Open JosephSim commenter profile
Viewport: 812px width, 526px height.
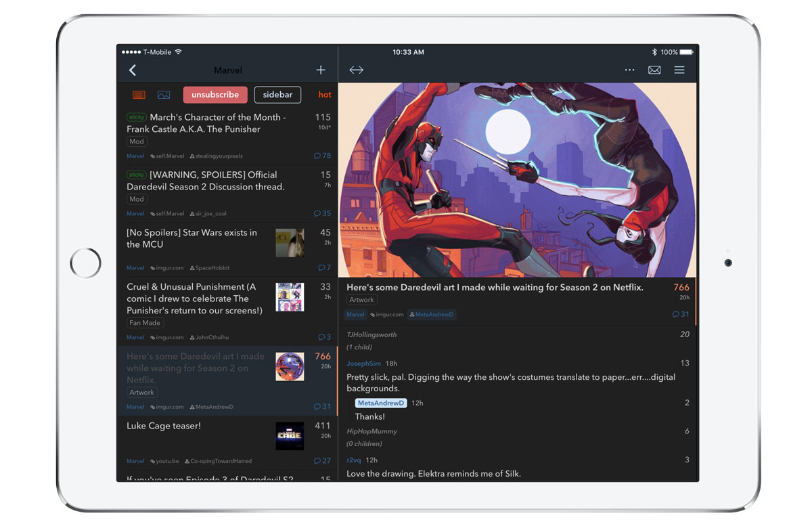[x=364, y=364]
